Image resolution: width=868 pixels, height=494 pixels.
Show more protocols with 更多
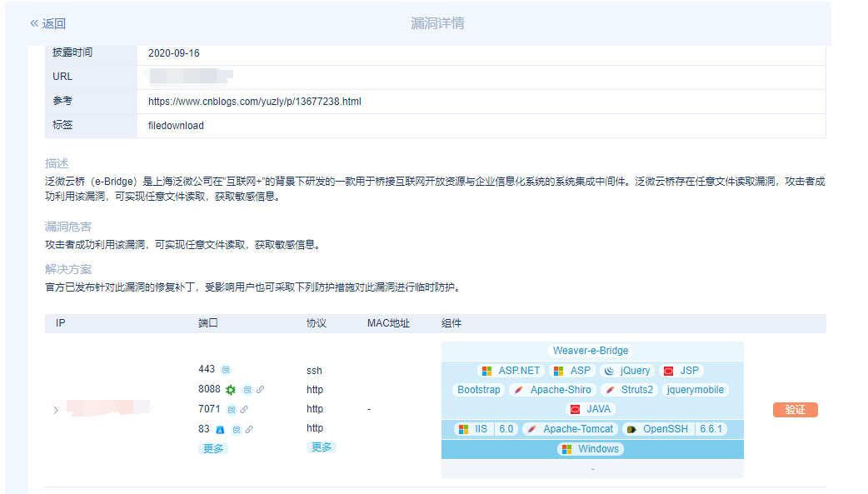pyautogui.click(x=322, y=447)
